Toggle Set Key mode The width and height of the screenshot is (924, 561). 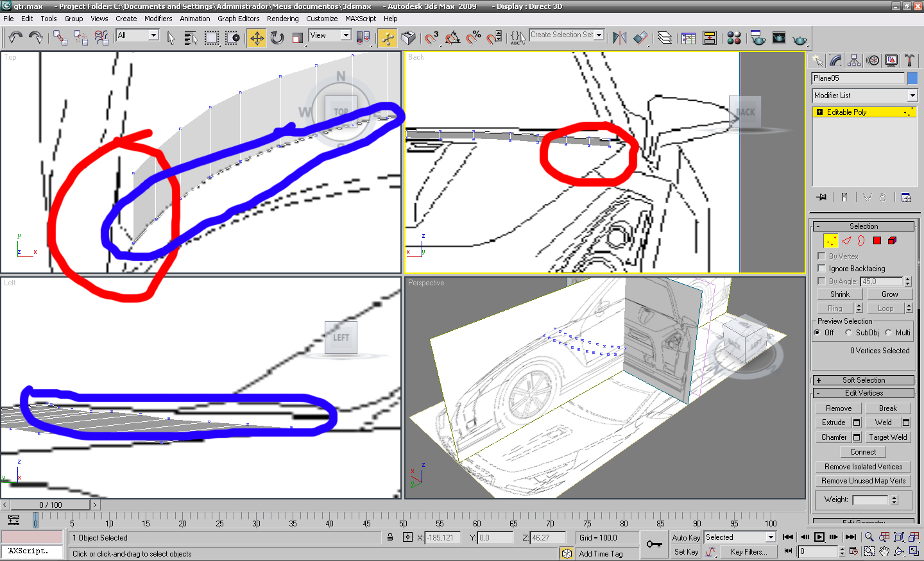click(x=686, y=551)
